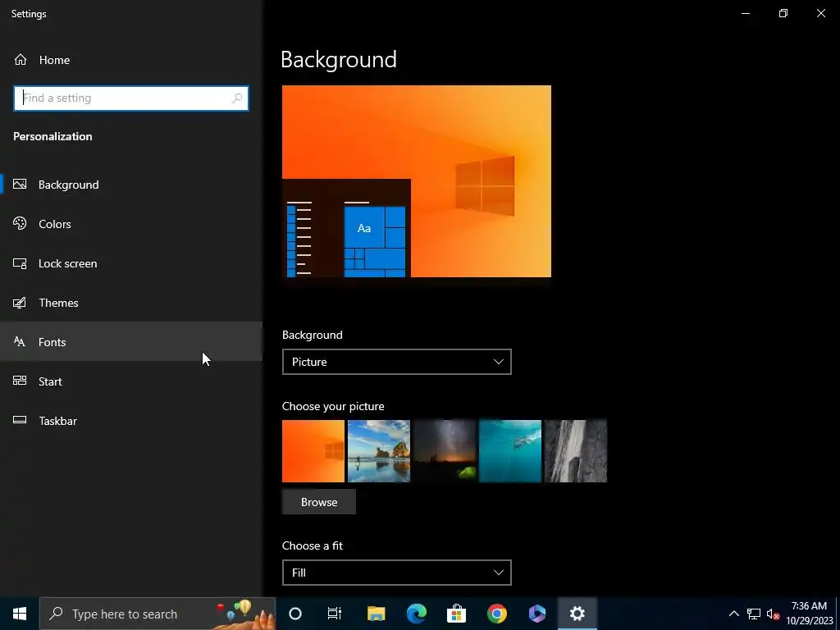This screenshot has width=840, height=630.
Task: Show hidden system tray icons
Action: [x=734, y=614]
